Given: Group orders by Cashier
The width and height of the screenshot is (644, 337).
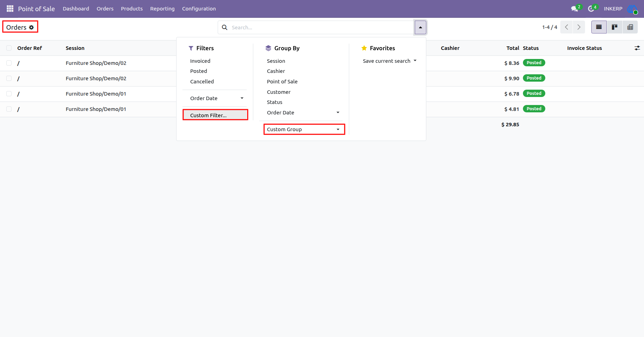Looking at the screenshot, I should pos(276,71).
